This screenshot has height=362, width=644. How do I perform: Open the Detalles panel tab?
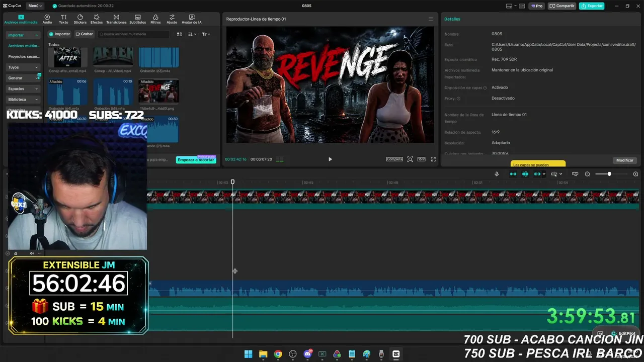[x=452, y=19]
